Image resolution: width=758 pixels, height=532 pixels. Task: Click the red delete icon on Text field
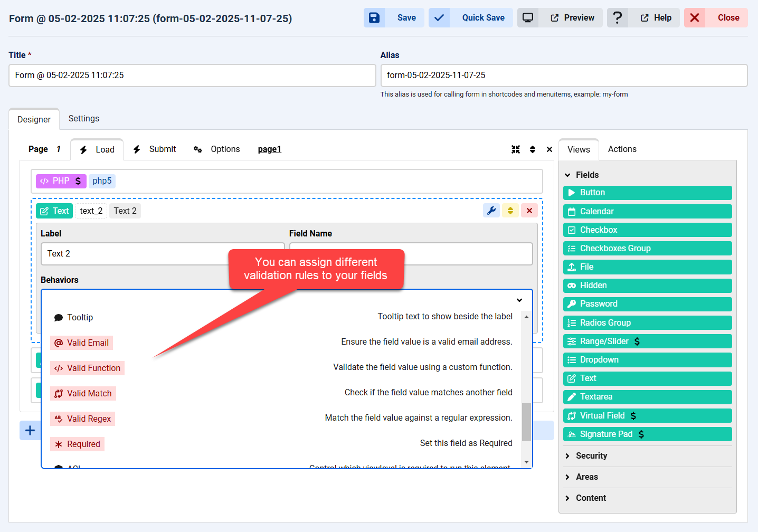pos(529,211)
